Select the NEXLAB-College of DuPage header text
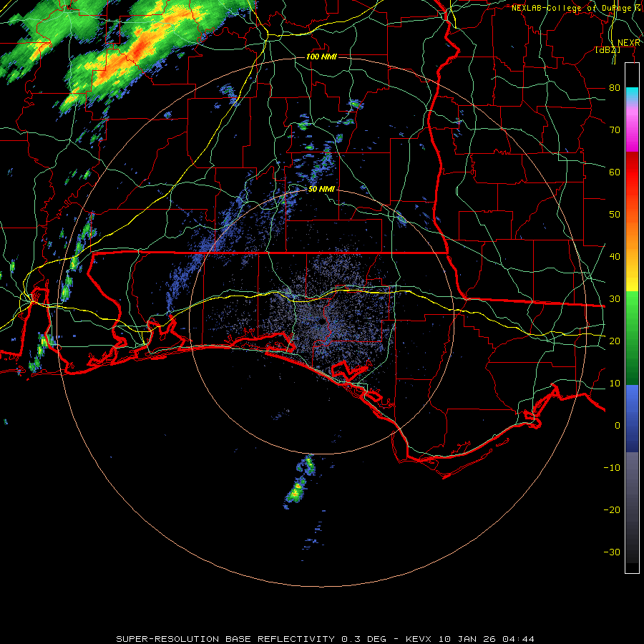The width and height of the screenshot is (644, 644). pyautogui.click(x=571, y=8)
